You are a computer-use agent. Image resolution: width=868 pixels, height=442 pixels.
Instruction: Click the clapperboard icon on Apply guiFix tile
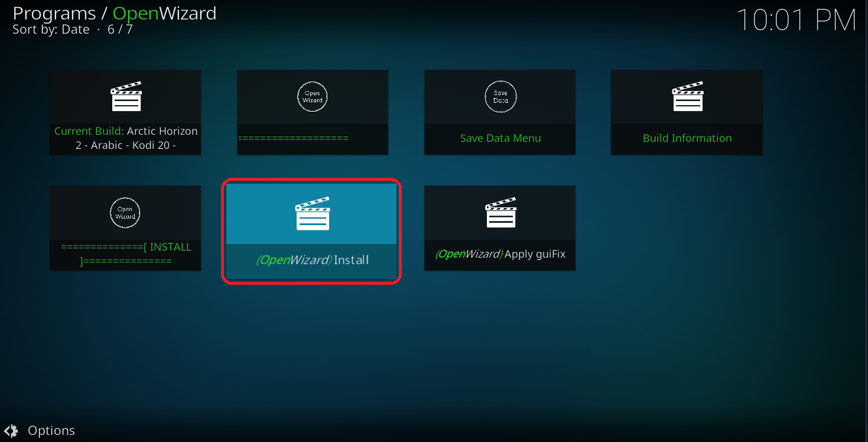pos(499,211)
